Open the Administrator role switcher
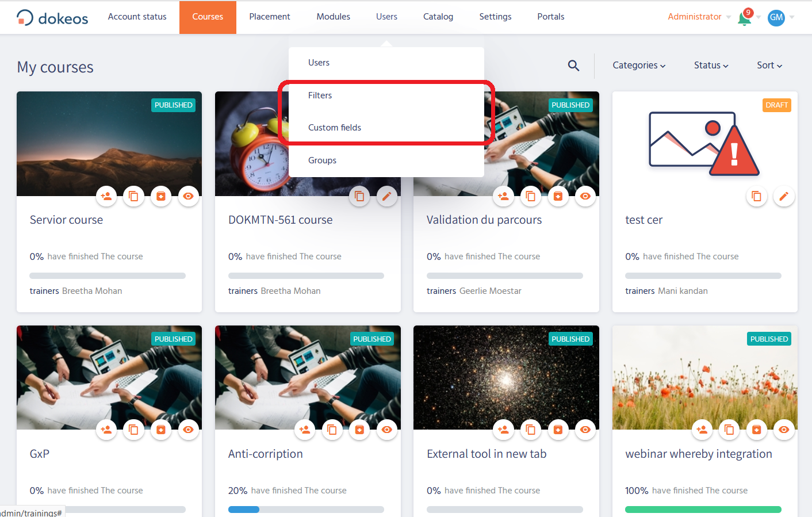This screenshot has width=812, height=517. point(699,17)
